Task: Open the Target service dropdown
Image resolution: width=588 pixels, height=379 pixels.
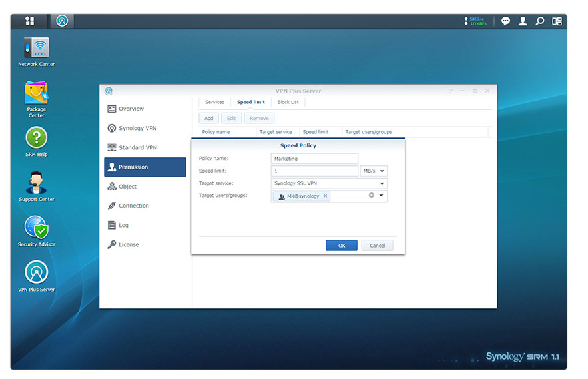Action: point(329,183)
